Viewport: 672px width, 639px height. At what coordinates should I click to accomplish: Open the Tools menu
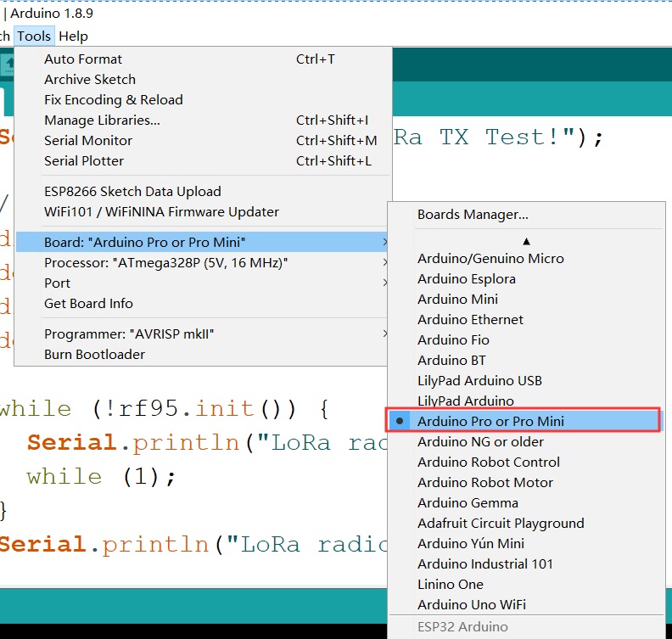pyautogui.click(x=34, y=36)
